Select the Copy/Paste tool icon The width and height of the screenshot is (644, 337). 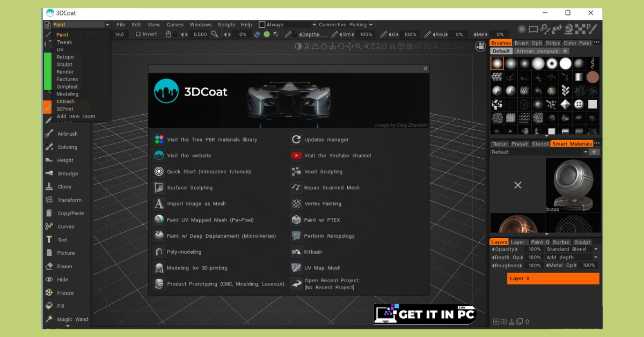click(x=49, y=213)
